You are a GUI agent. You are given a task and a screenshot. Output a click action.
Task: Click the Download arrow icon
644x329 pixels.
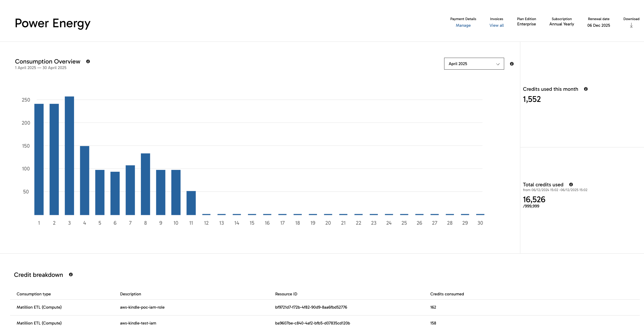pos(631,25)
